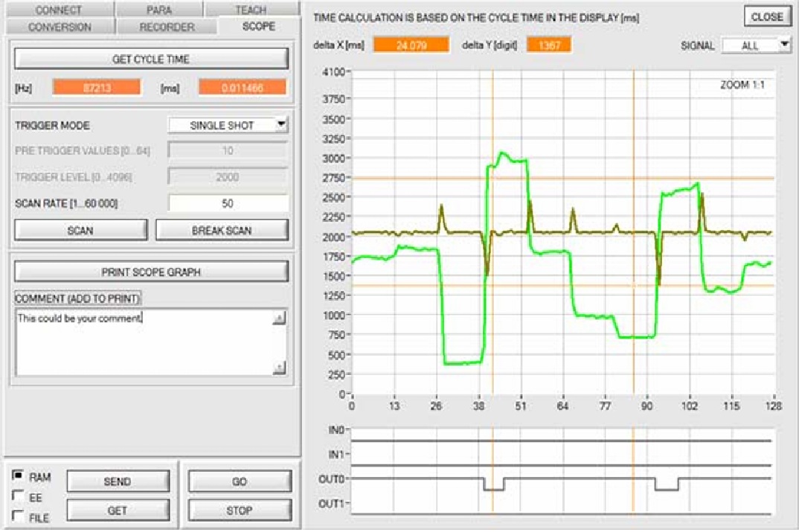Switch to the CONNECT tab
The height and width of the screenshot is (532, 799).
tap(59, 10)
